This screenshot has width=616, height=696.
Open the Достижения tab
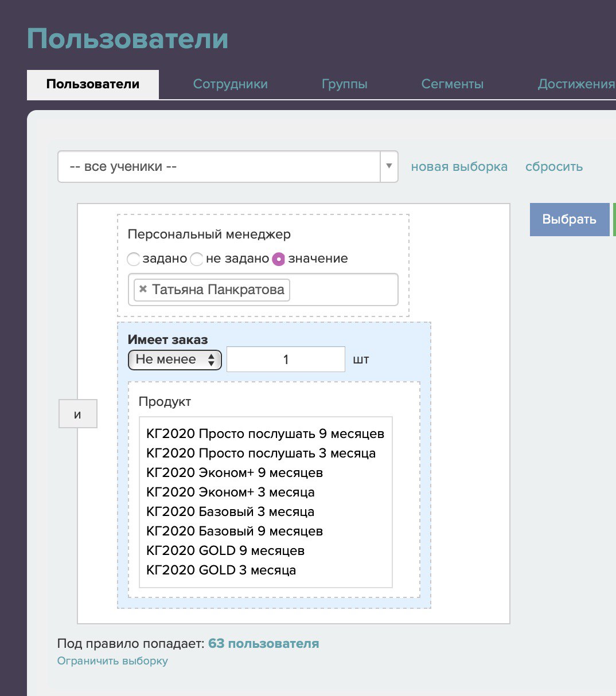coord(576,84)
